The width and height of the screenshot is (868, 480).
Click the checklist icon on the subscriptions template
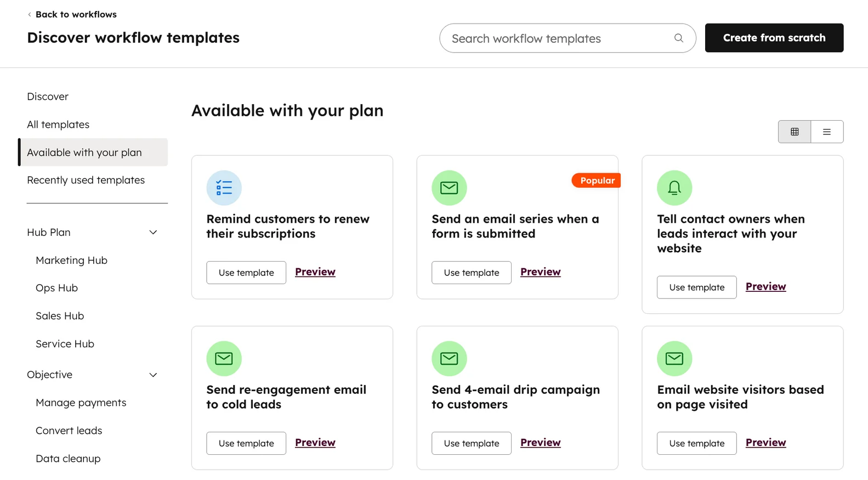click(x=224, y=188)
